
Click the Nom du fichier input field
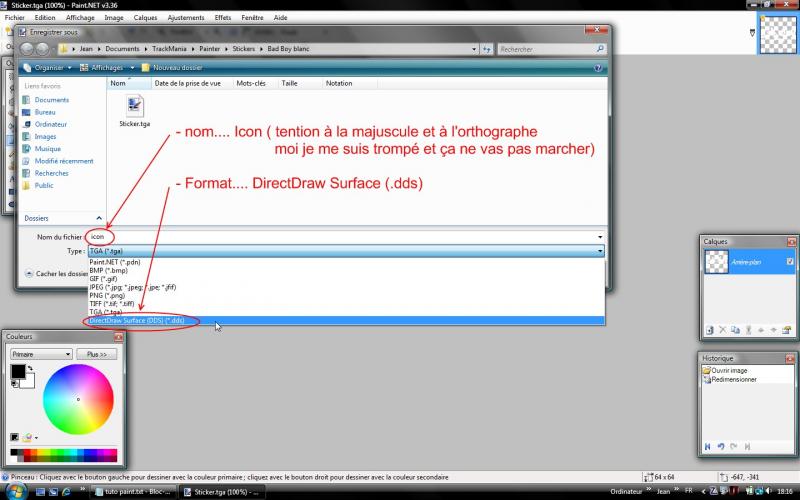pyautogui.click(x=344, y=237)
